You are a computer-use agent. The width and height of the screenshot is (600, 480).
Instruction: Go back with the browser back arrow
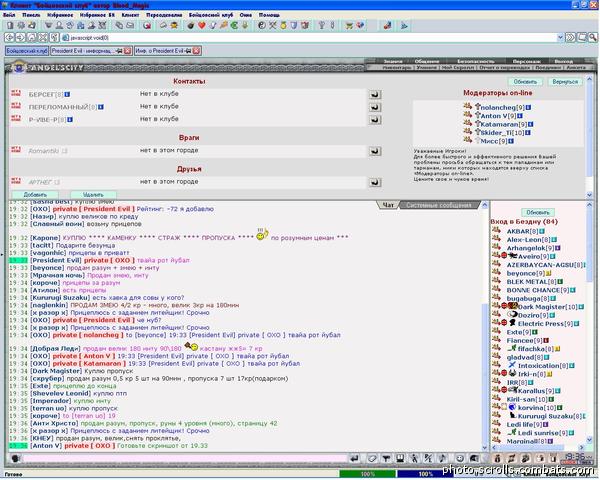[10, 38]
